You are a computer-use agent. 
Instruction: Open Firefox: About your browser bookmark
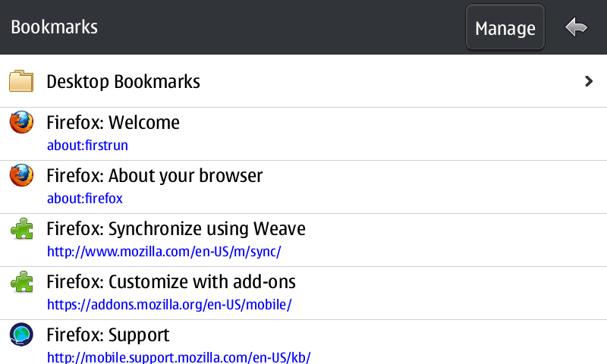click(x=155, y=176)
